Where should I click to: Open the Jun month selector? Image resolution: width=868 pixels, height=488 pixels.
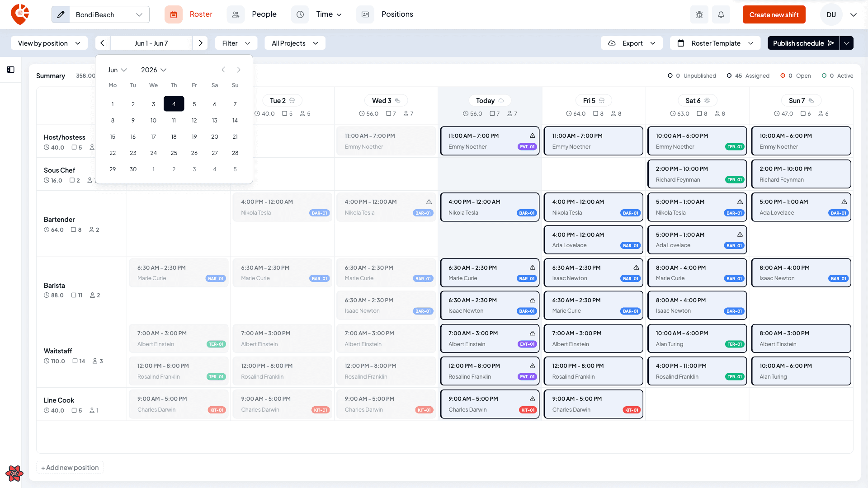(x=117, y=70)
